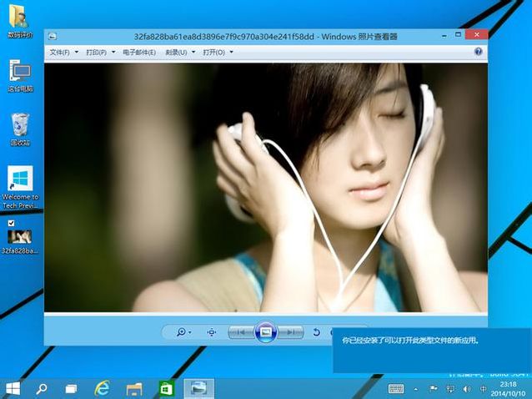Screen dimensions: 532x399
Task: Open the Photo Viewer help icon
Action: pos(479,52)
